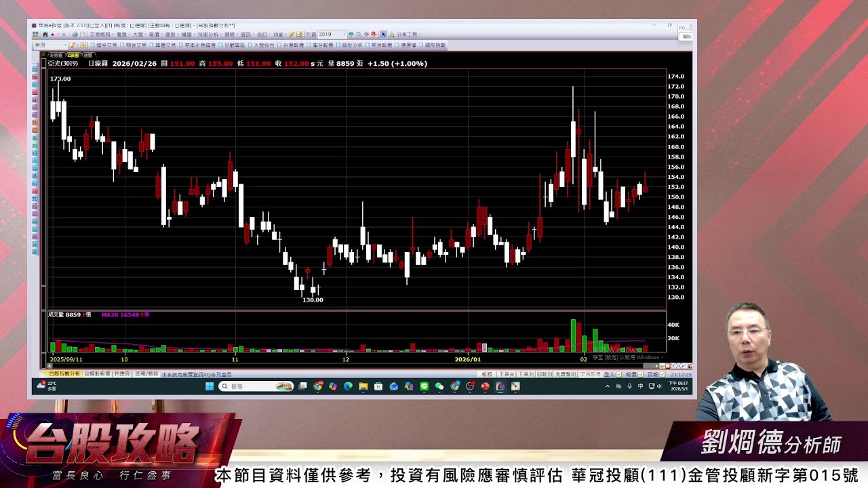868x488 pixels.
Task: Click the 2026/01 date label on time axis
Action: 467,359
